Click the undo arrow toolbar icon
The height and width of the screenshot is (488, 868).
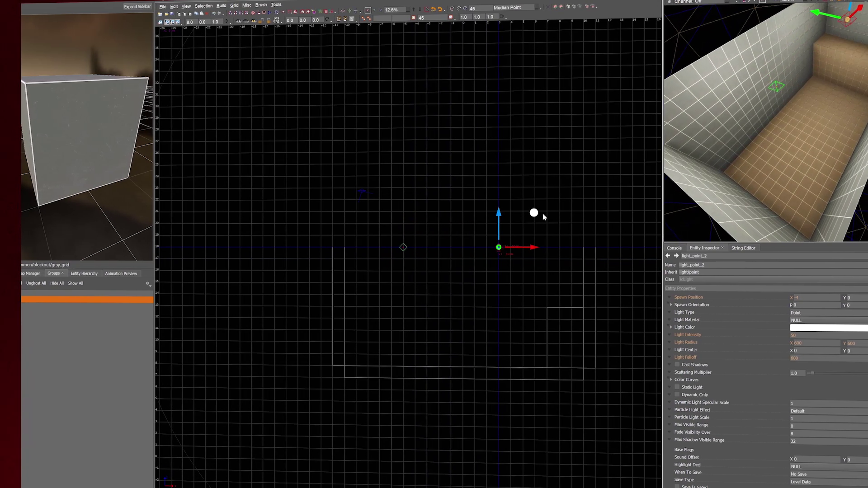[x=214, y=13]
